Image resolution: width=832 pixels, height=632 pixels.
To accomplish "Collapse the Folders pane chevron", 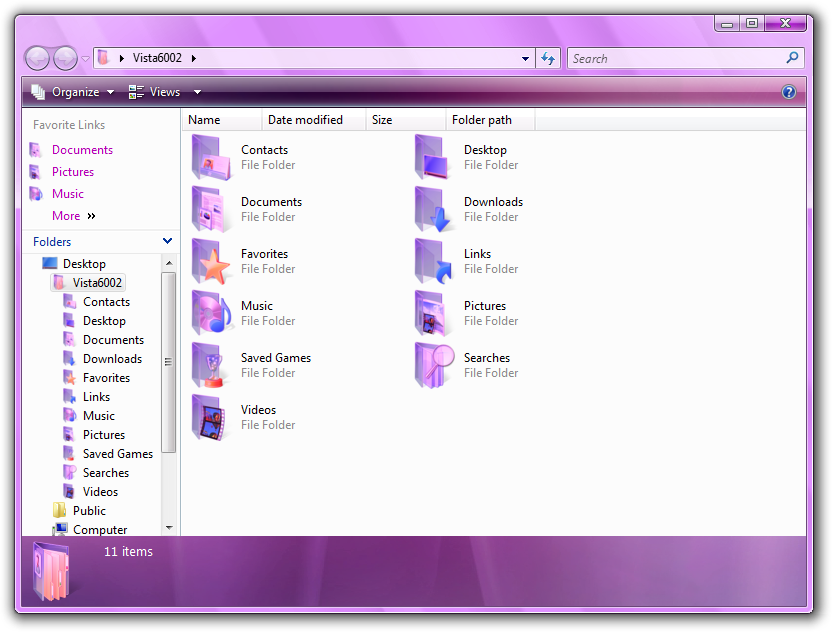I will [x=167, y=241].
